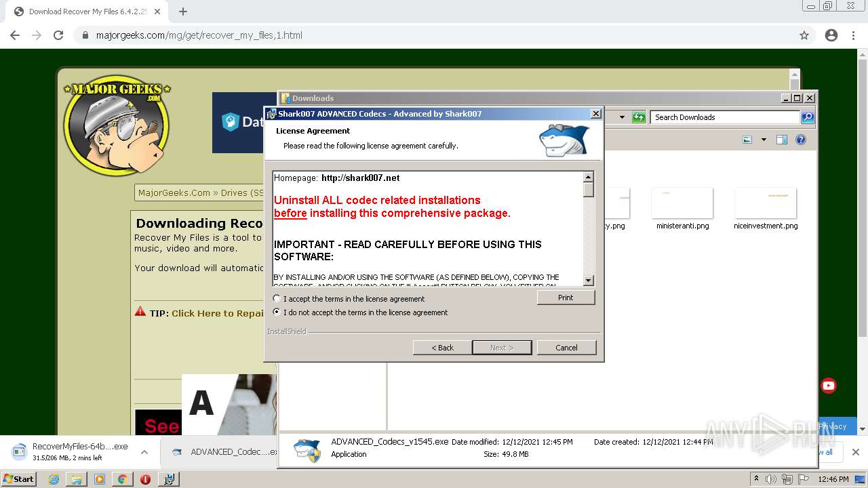
Task: Switch to Chrome via taskbar icon
Action: point(122,479)
